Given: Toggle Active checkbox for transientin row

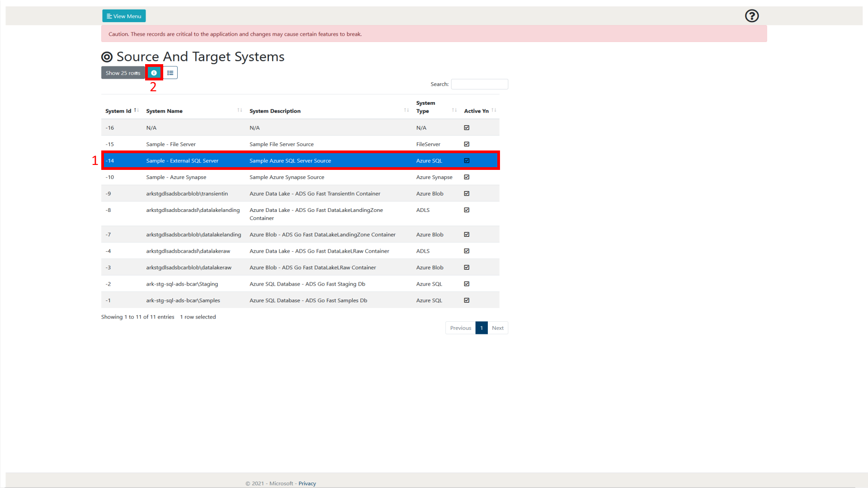Looking at the screenshot, I should click(x=467, y=193).
